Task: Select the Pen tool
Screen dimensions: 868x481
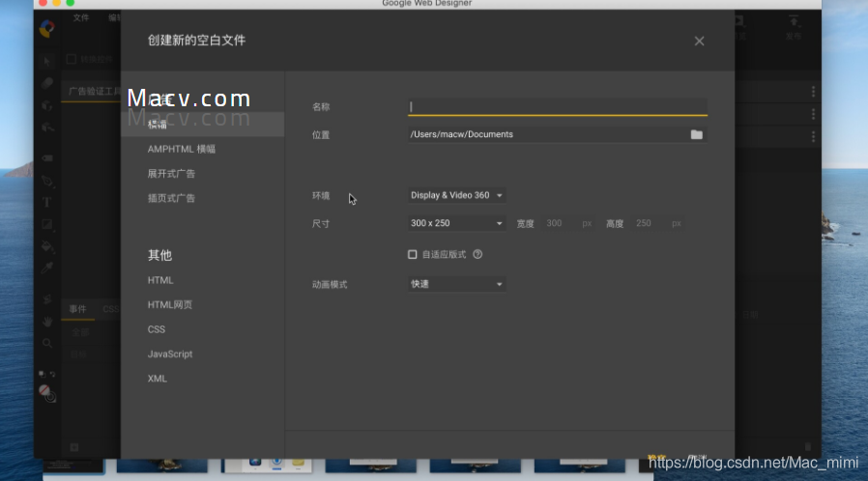Action: coord(47,181)
